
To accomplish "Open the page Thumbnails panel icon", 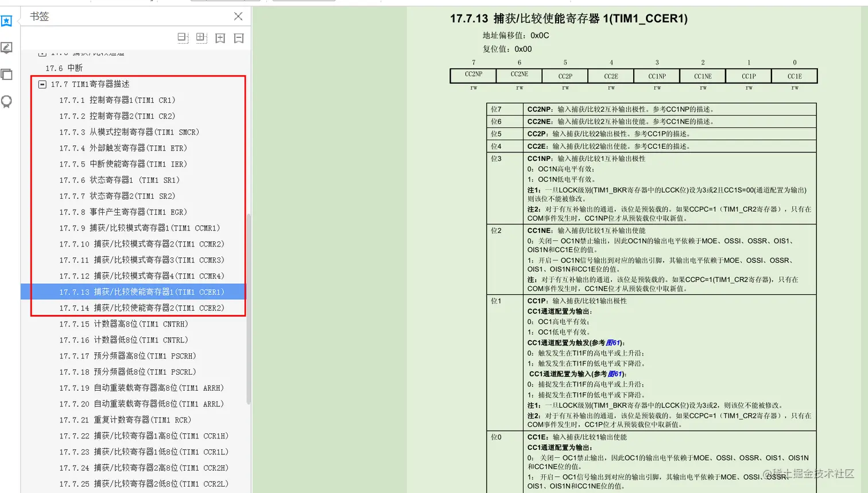I will click(x=6, y=75).
